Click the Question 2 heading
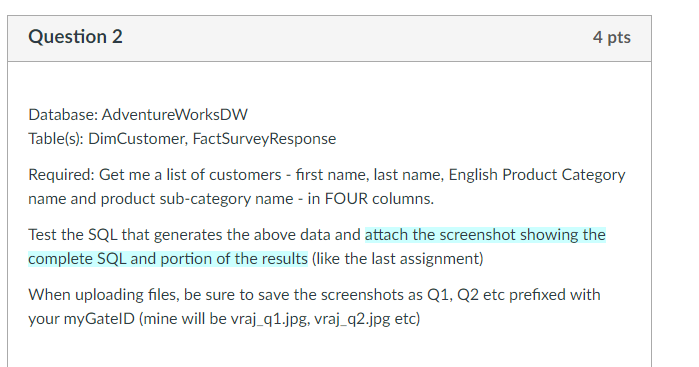This screenshot has width=699, height=367. (x=75, y=37)
